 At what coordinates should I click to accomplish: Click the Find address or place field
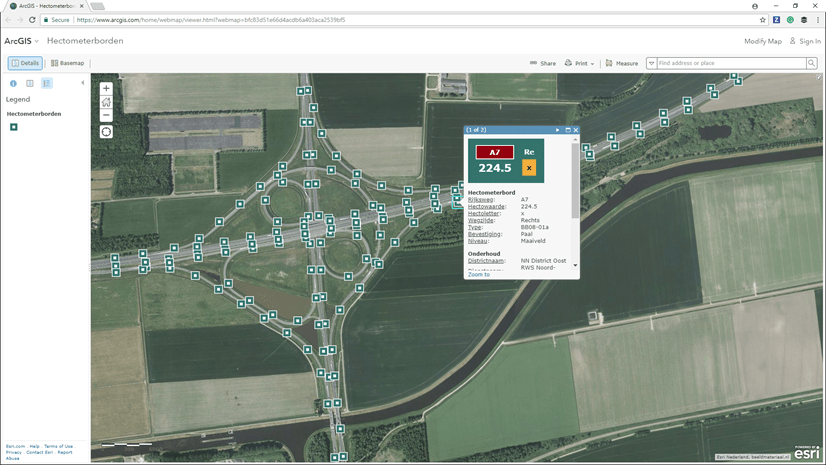[x=731, y=63]
